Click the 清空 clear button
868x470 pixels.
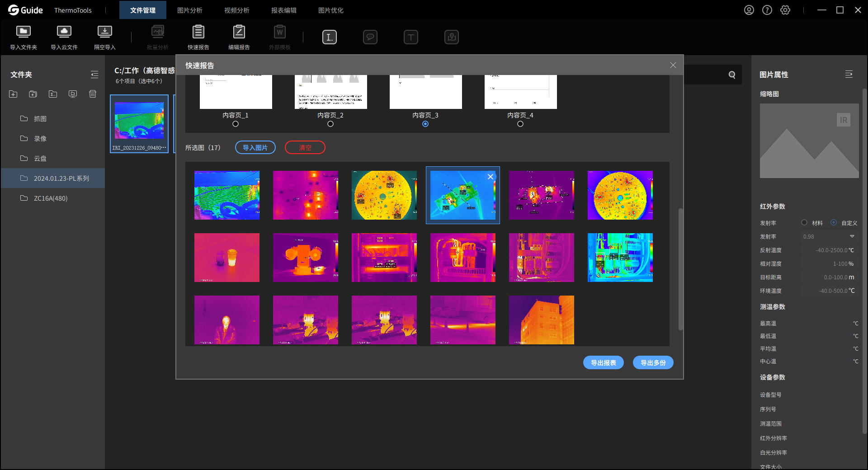pos(305,147)
